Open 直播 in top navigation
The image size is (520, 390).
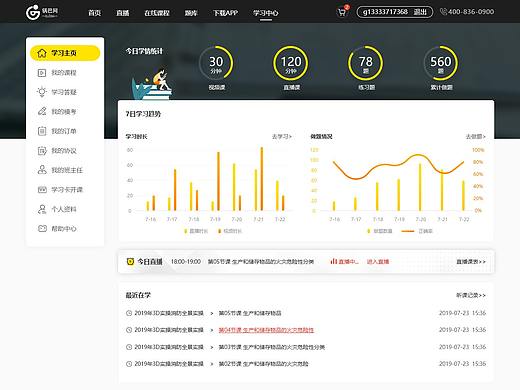pyautogui.click(x=123, y=13)
